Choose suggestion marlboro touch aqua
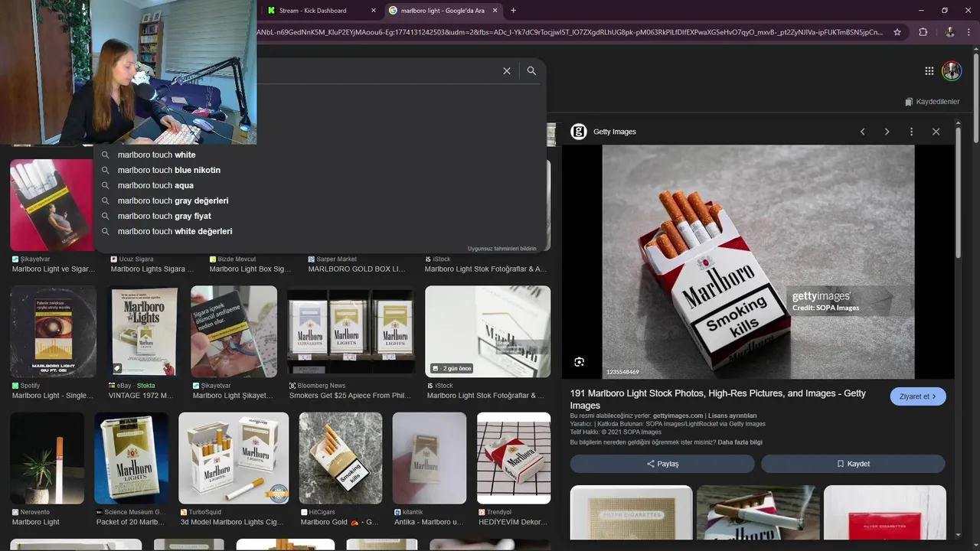The image size is (980, 551). click(x=322, y=185)
